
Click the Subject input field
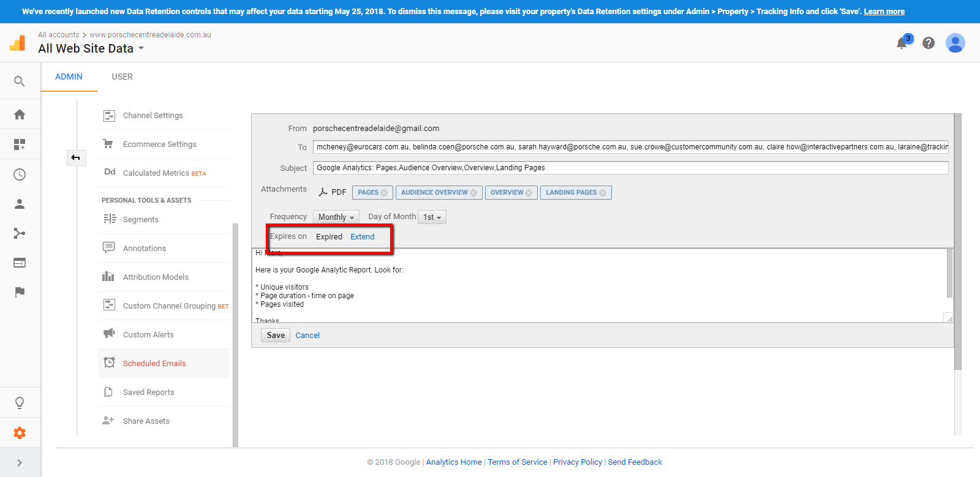(x=631, y=168)
